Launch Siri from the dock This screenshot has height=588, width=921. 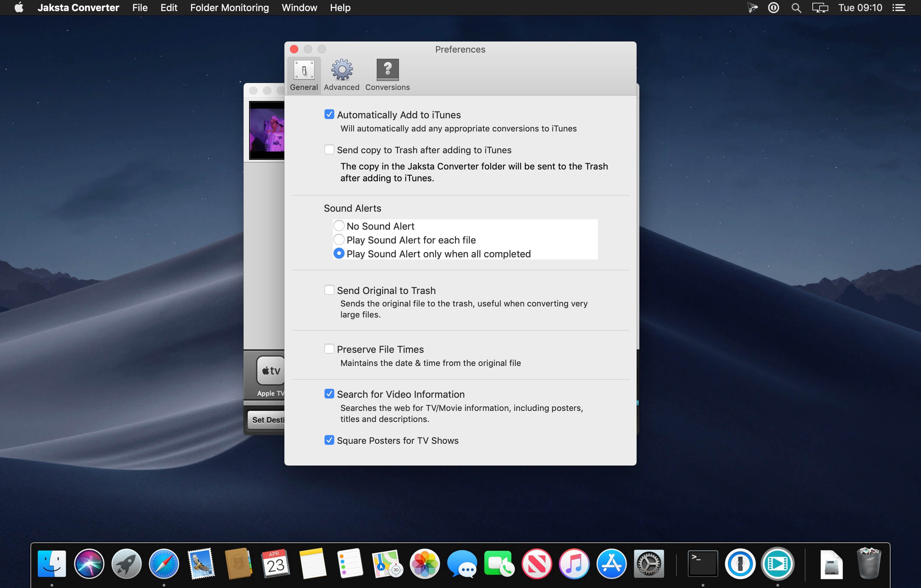coord(89,563)
